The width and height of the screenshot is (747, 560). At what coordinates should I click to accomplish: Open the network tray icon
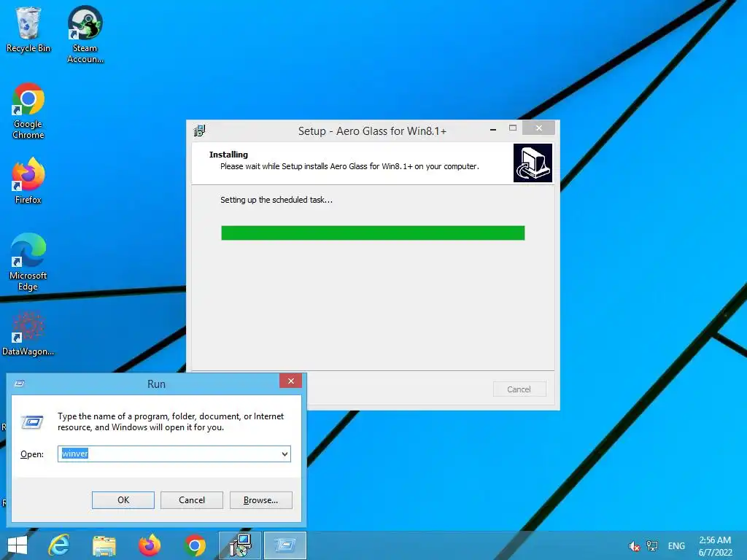coord(651,546)
